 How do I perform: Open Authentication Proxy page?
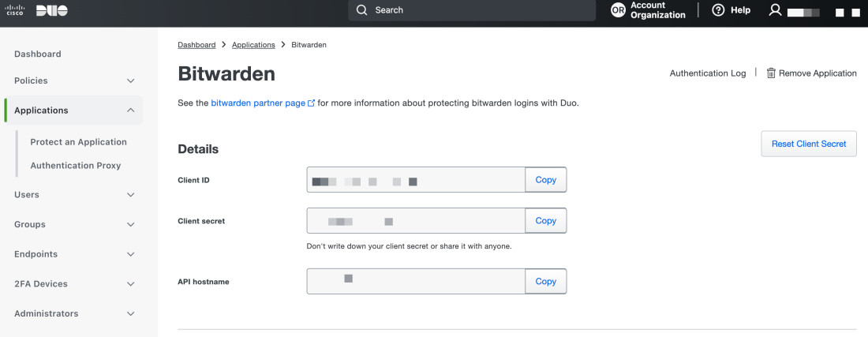point(75,166)
